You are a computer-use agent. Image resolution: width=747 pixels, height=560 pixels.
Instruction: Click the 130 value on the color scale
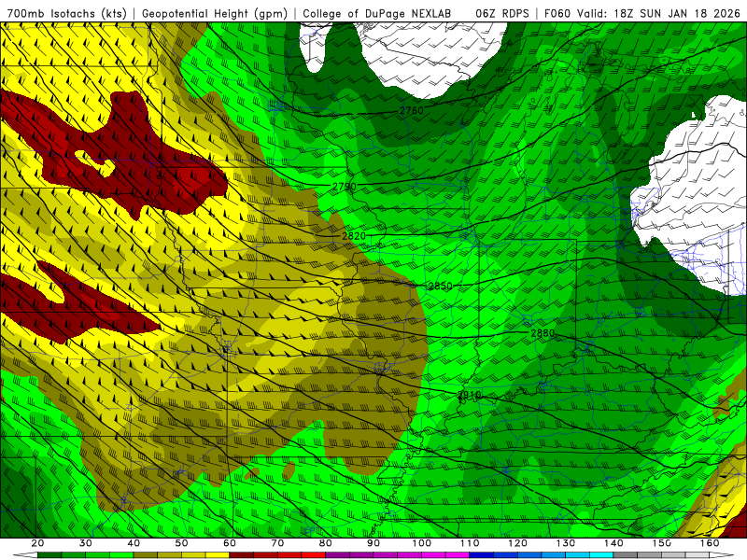tap(566, 543)
